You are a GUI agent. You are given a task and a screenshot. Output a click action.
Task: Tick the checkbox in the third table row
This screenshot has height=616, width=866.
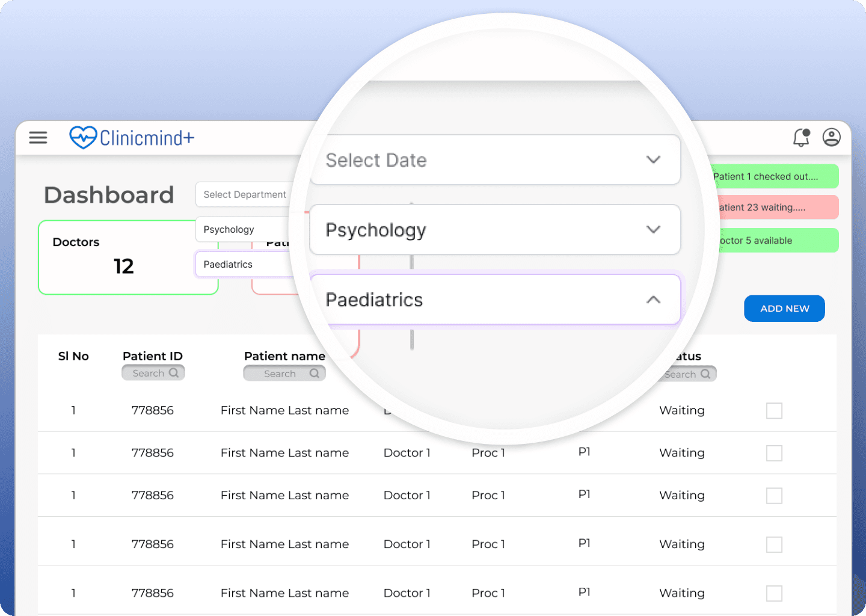[775, 496]
